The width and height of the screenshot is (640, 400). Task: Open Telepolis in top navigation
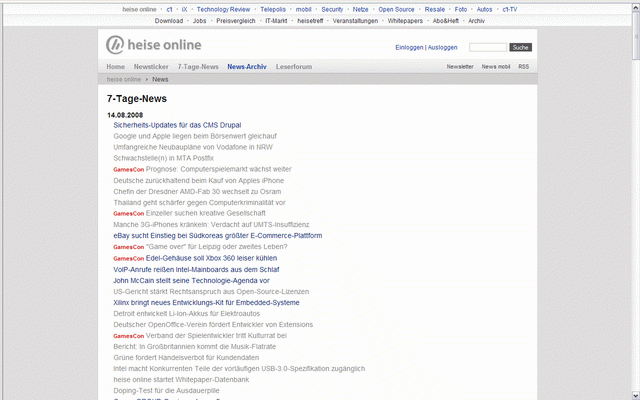pos(273,9)
